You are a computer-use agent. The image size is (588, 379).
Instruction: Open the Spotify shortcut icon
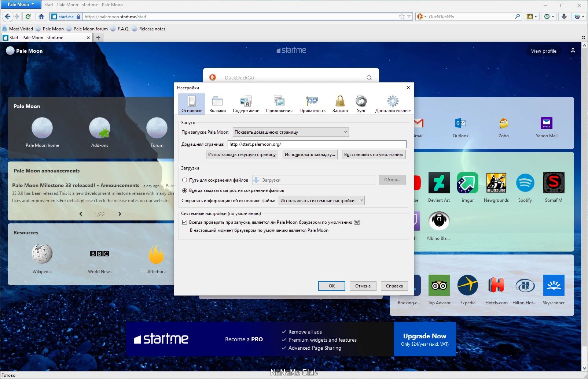tap(525, 183)
